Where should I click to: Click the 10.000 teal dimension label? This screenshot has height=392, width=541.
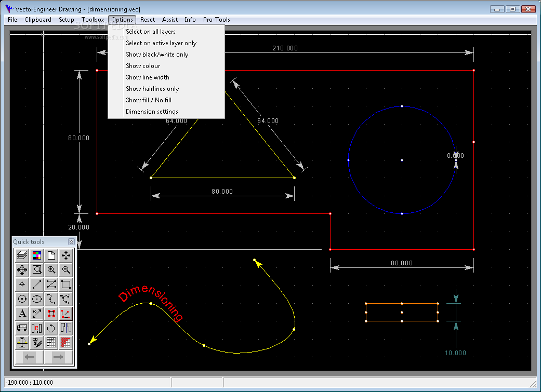455,353
